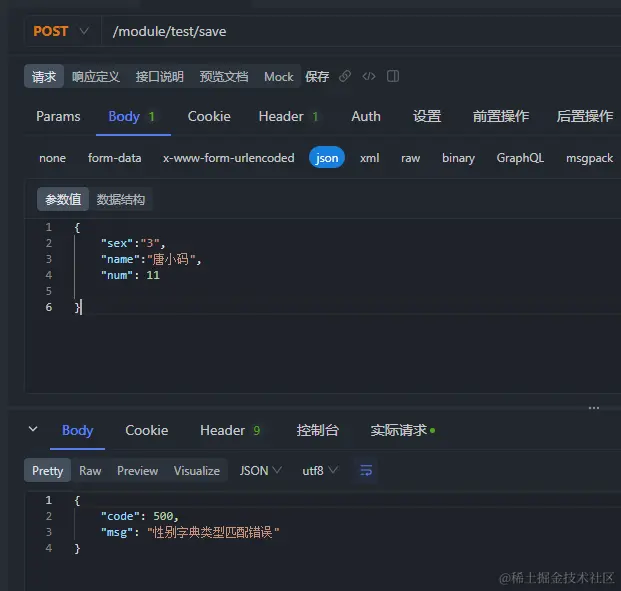This screenshot has height=591, width=621.
Task: Open the response Body tab
Action: pyautogui.click(x=78, y=430)
